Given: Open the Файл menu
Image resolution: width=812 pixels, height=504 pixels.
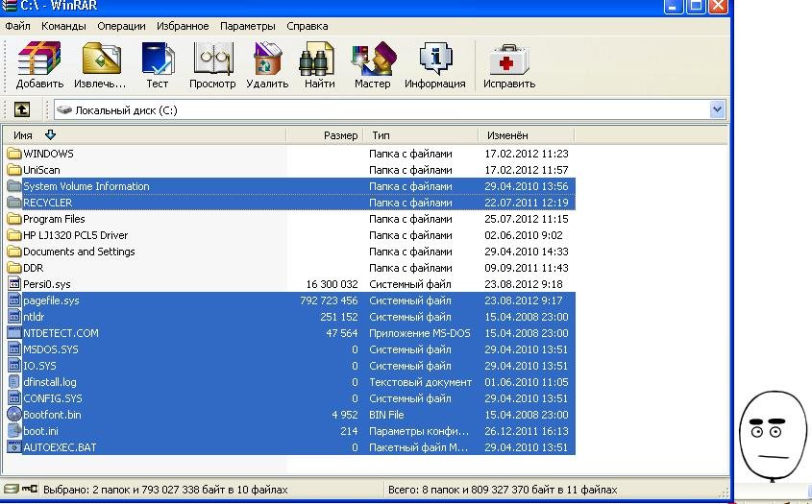Looking at the screenshot, I should (17, 26).
